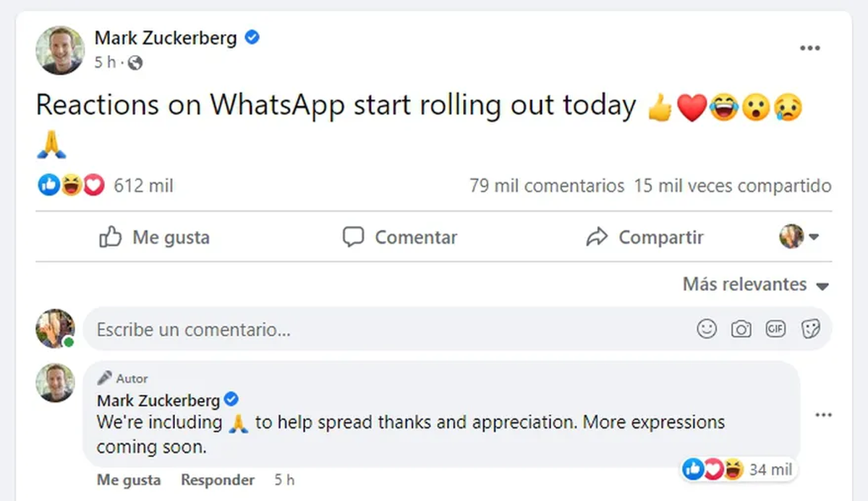Image resolution: width=868 pixels, height=501 pixels.
Task: Expand the Más relevantes sorting dropdown
Action: tap(755, 285)
